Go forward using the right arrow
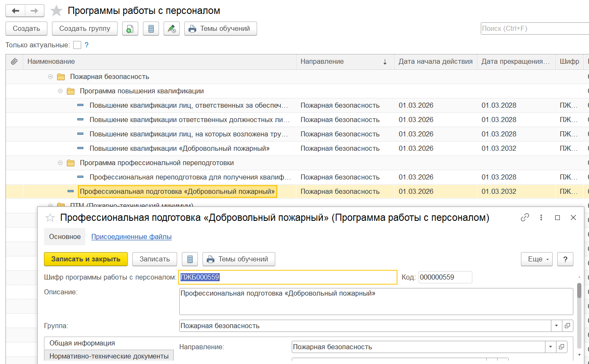Image resolution: width=589 pixels, height=364 pixels. (x=35, y=11)
